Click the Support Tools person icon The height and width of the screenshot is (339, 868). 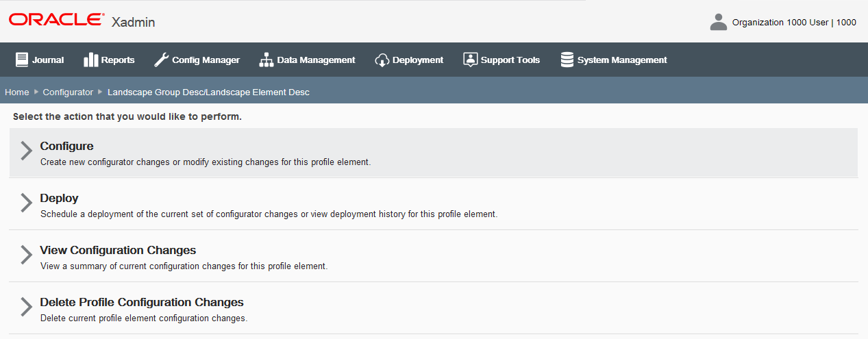tap(470, 60)
